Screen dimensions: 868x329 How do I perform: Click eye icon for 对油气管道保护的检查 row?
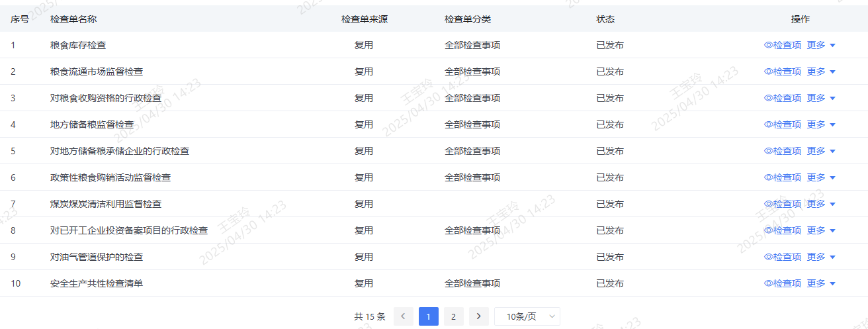[x=768, y=257]
